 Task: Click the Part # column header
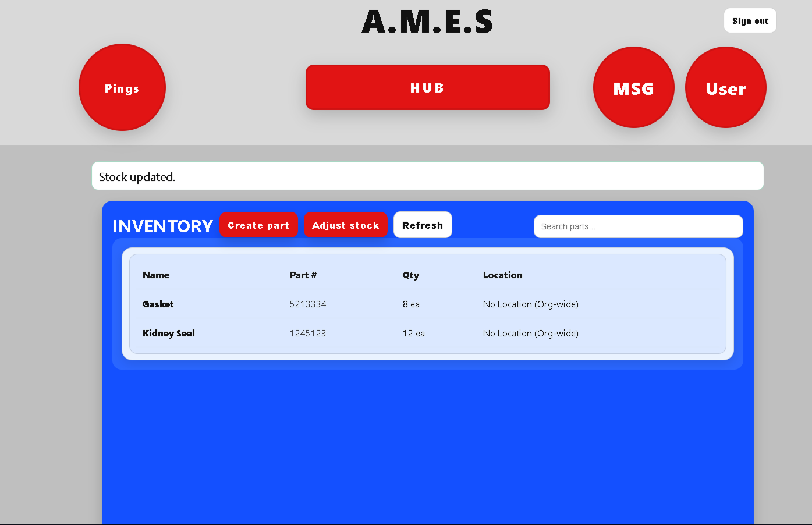303,275
